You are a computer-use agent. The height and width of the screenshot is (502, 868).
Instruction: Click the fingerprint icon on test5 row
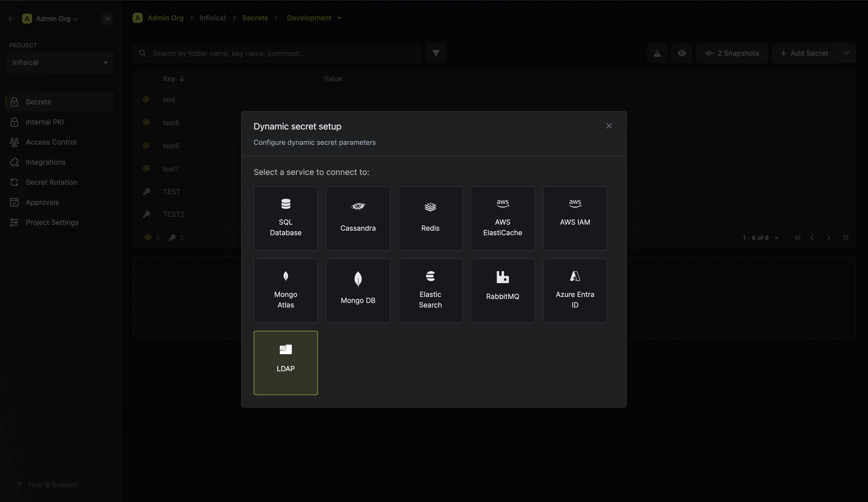[146, 122]
